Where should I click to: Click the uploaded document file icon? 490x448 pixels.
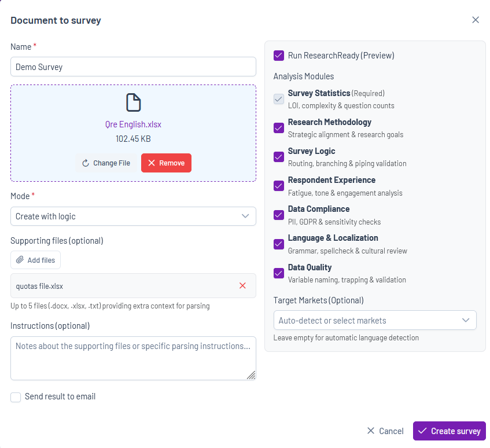coord(134,102)
